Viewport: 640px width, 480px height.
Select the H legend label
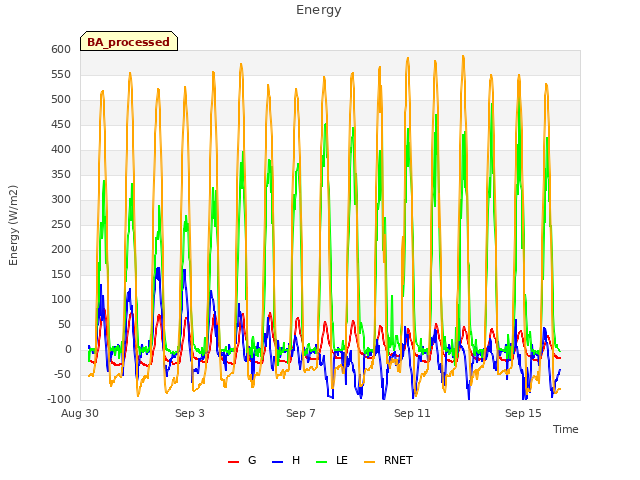(296, 460)
